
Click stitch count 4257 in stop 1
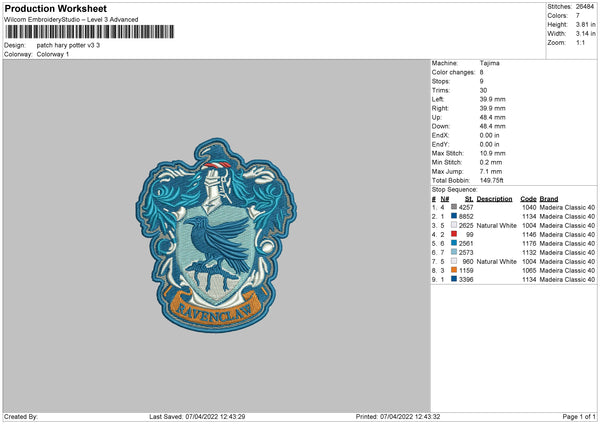tap(466, 207)
